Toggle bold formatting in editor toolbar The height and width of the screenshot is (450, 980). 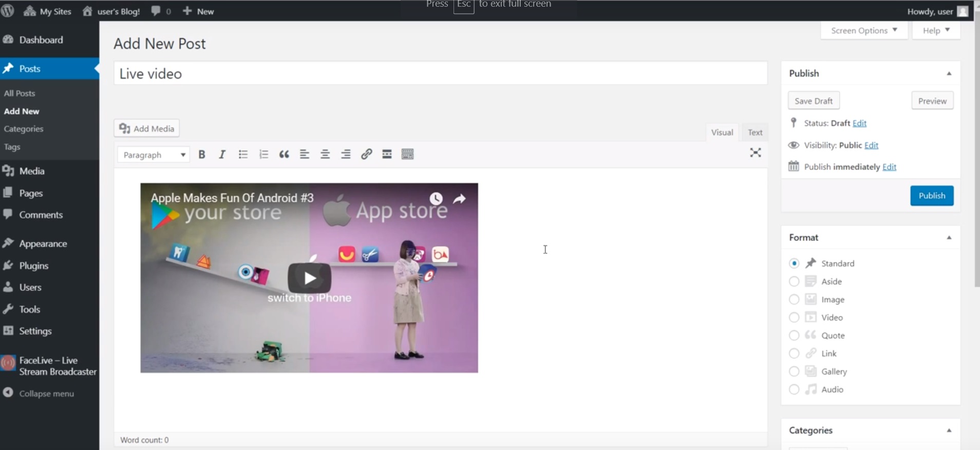tap(202, 154)
